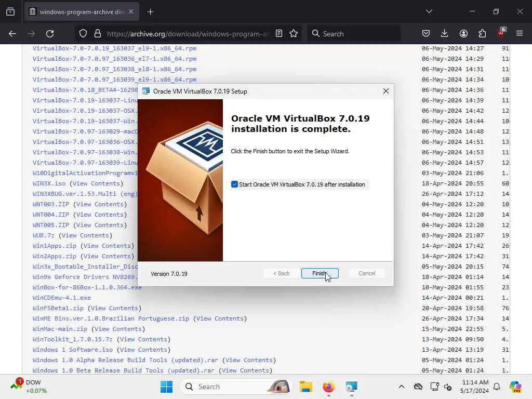Open the Firefox hamburger menu

point(520,34)
